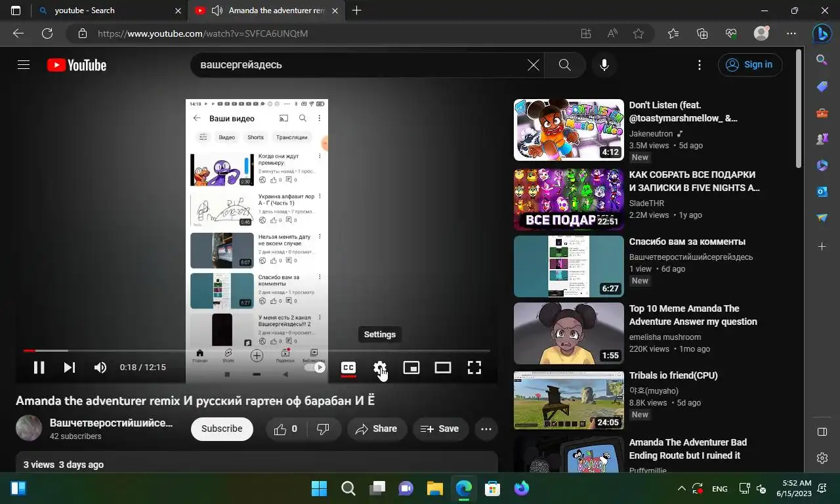
Task: Open browser Collections
Action: [x=702, y=33]
